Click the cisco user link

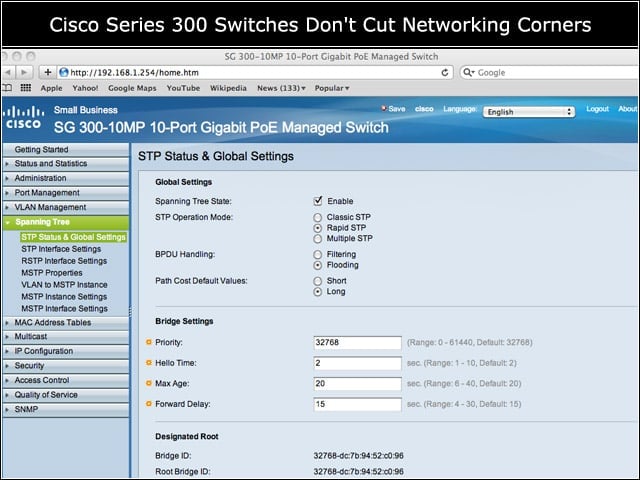[x=424, y=109]
